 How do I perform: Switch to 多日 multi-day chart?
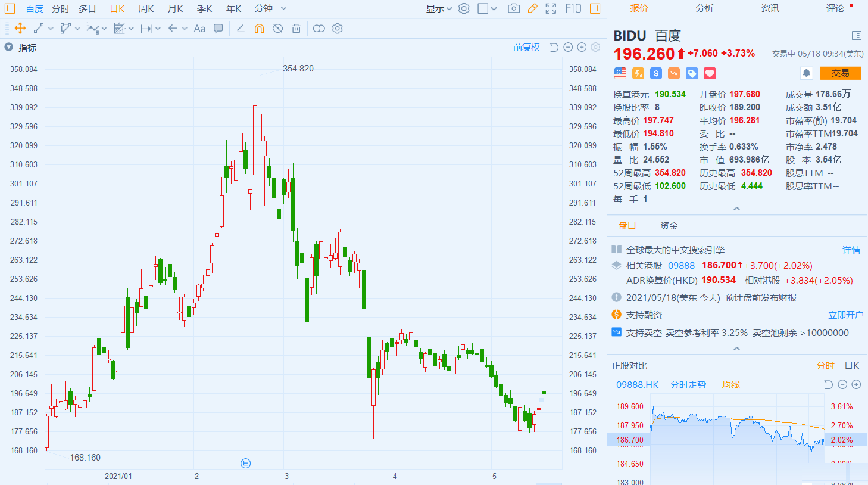click(x=87, y=8)
